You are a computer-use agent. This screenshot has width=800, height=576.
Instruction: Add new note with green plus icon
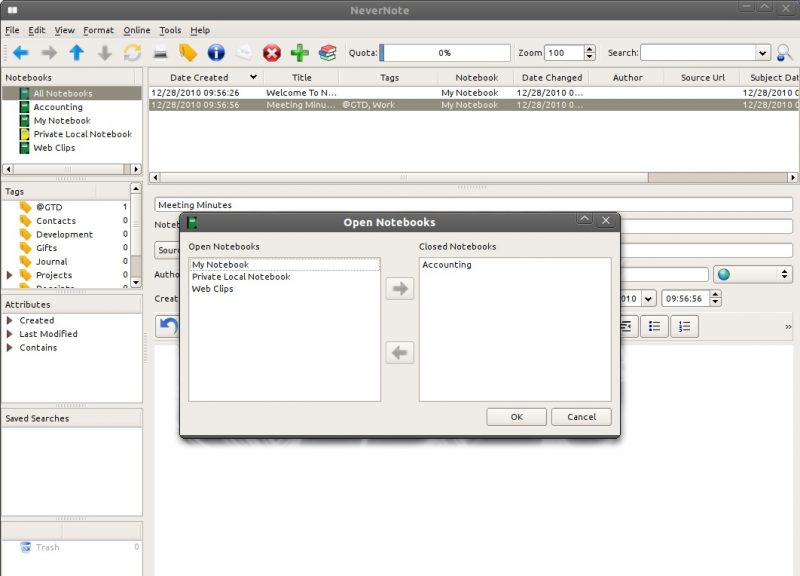pyautogui.click(x=299, y=53)
